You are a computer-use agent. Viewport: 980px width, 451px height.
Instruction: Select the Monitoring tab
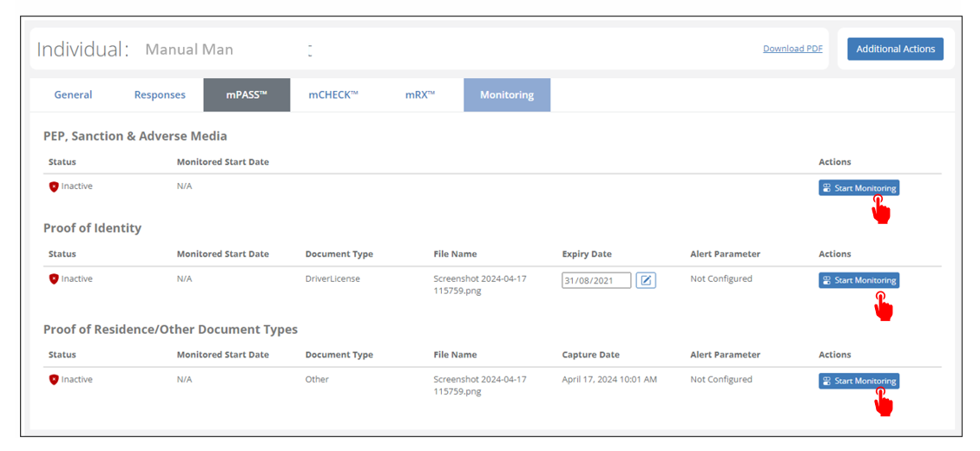click(507, 95)
